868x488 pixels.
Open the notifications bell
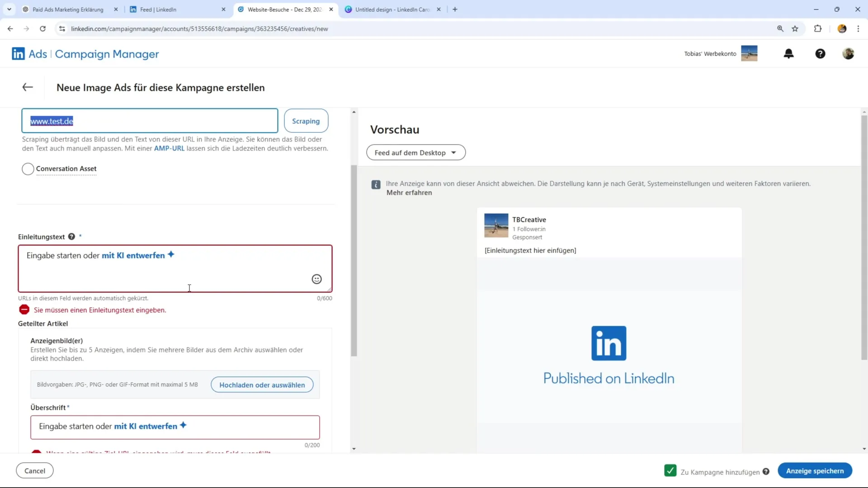[788, 54]
